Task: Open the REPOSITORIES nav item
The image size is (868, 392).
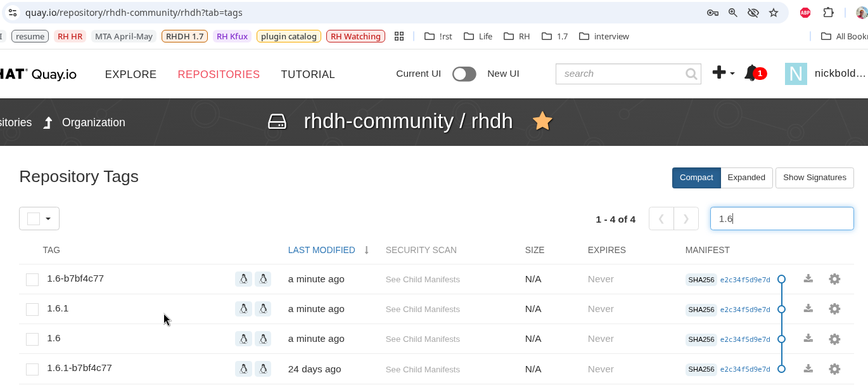Action: [x=219, y=74]
